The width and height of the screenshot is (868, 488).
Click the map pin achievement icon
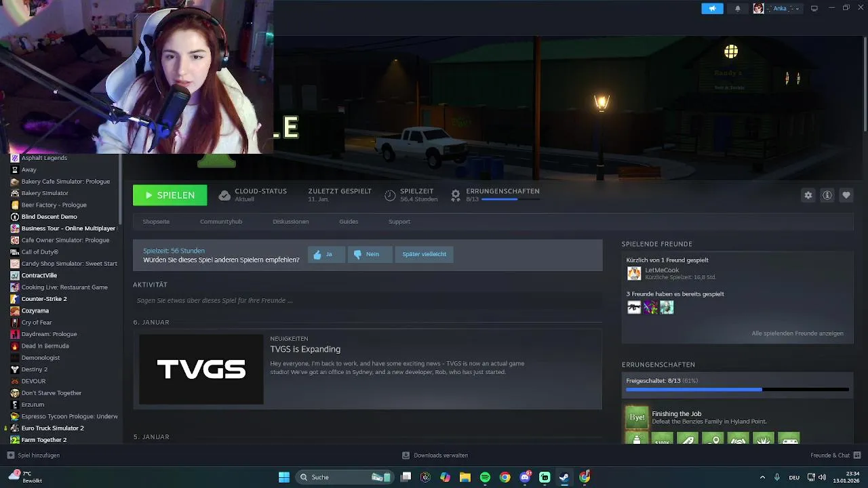[x=713, y=439]
